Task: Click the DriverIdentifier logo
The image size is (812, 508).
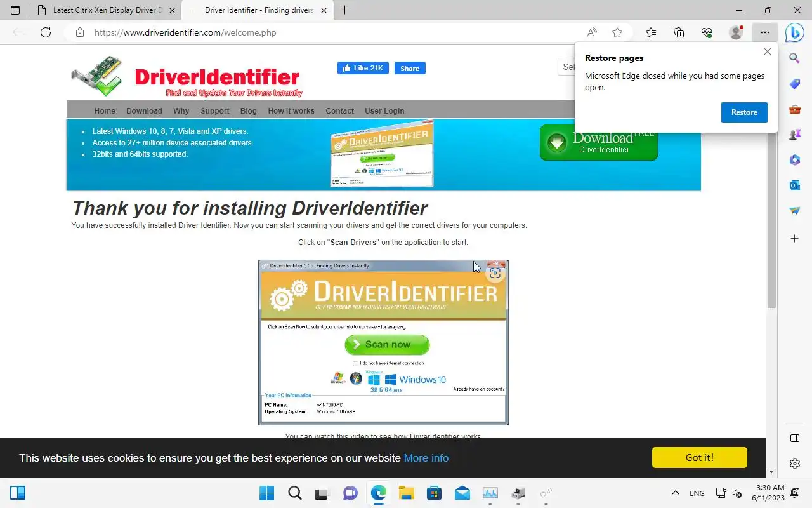Action: pos(187,77)
